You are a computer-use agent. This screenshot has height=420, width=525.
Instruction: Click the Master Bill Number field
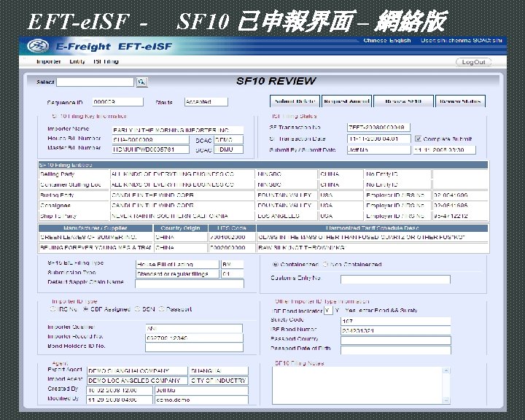tap(151, 149)
